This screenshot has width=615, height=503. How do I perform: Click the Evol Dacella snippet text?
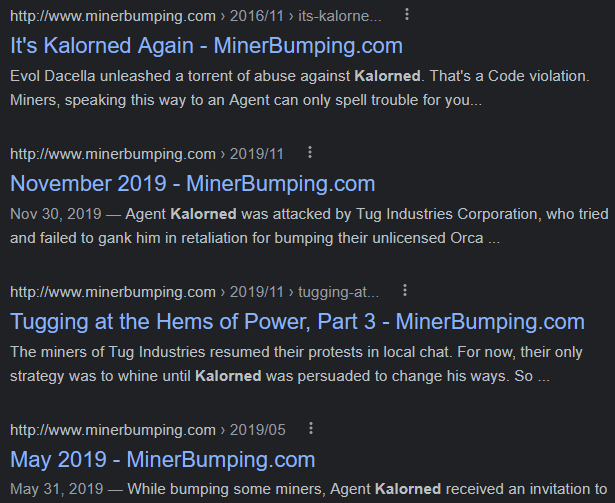click(x=300, y=88)
